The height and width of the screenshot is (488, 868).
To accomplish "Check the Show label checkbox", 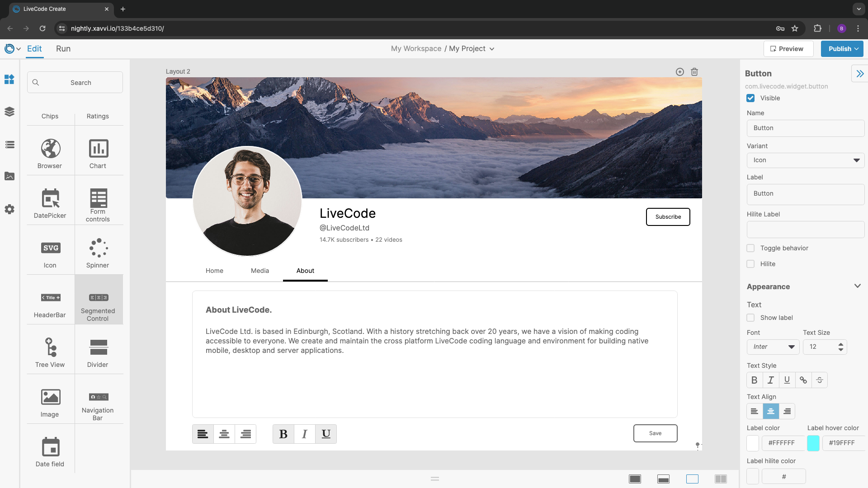I will [x=750, y=318].
